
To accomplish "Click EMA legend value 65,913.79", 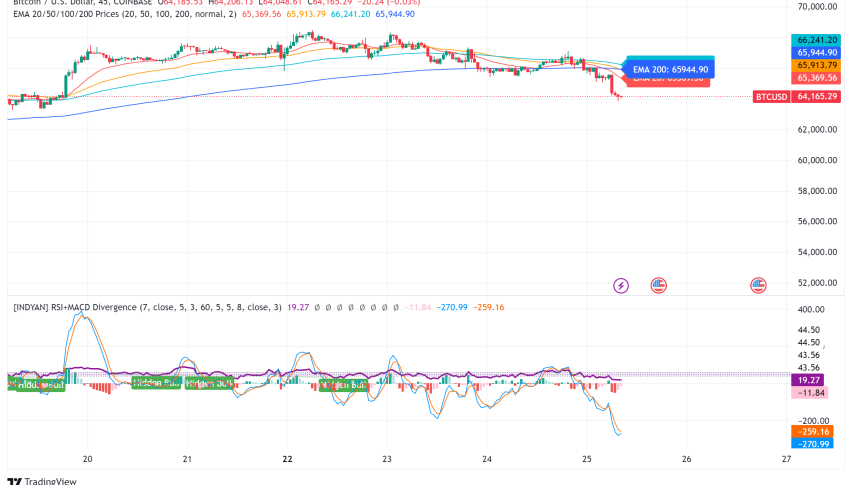I will pyautogui.click(x=306, y=14).
